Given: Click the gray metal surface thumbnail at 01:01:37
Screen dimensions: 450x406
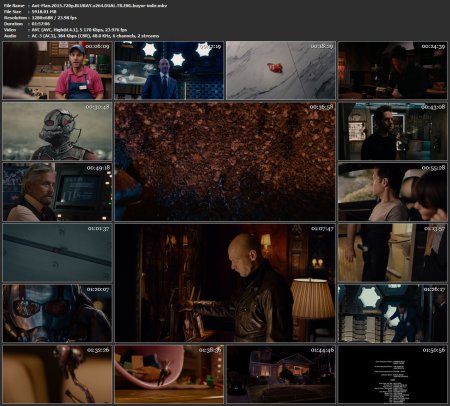Looking at the screenshot, I should (x=57, y=253).
